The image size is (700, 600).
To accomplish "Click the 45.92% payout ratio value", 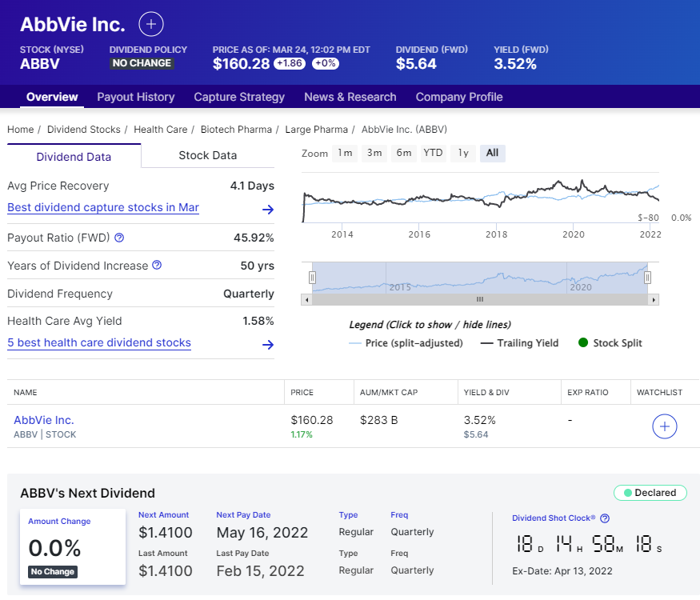I will coord(254,238).
